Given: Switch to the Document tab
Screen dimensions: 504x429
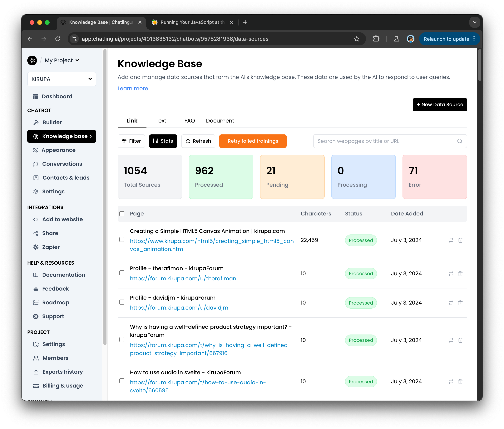Looking at the screenshot, I should (220, 121).
